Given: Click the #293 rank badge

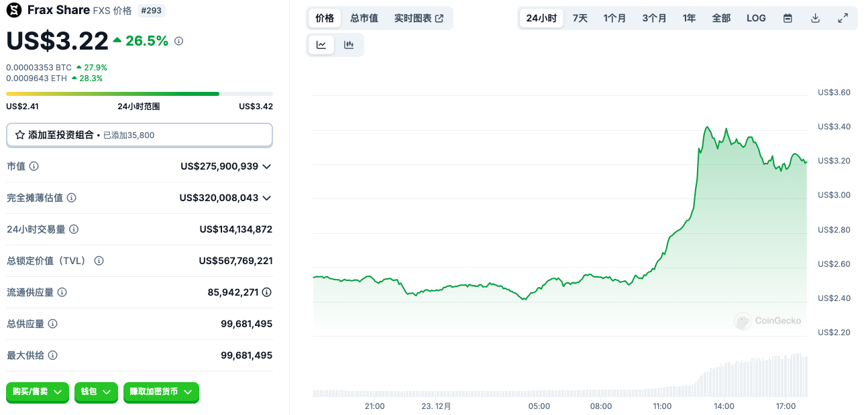Looking at the screenshot, I should (152, 11).
